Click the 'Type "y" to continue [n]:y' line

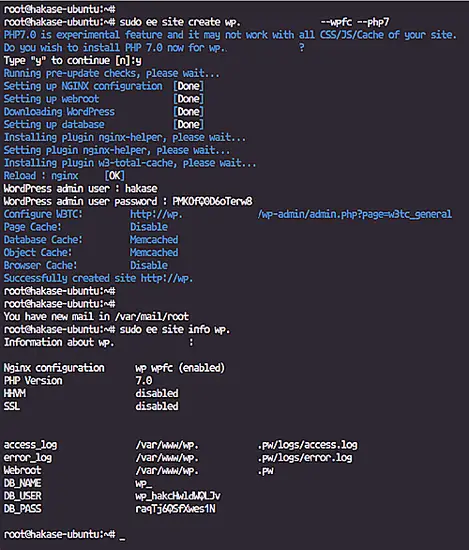click(x=73, y=61)
